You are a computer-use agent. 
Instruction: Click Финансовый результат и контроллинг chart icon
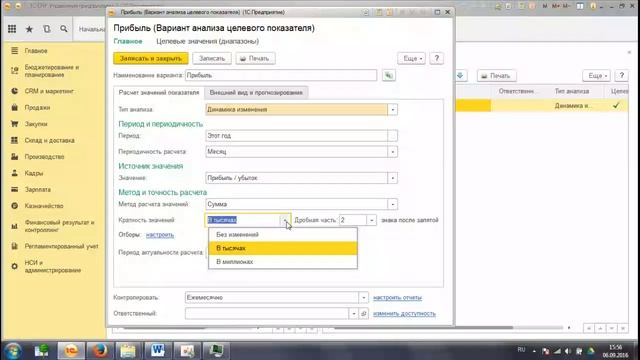[15, 226]
